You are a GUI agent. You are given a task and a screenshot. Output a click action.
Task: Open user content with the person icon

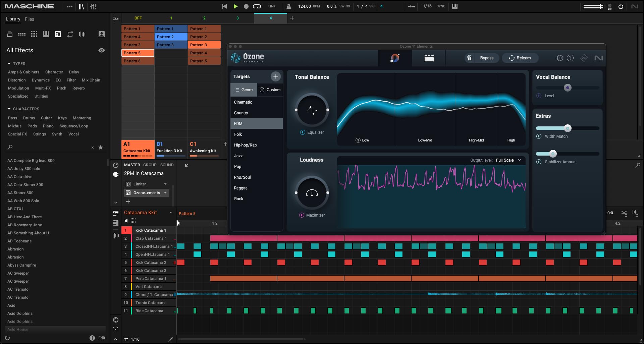pos(101,34)
